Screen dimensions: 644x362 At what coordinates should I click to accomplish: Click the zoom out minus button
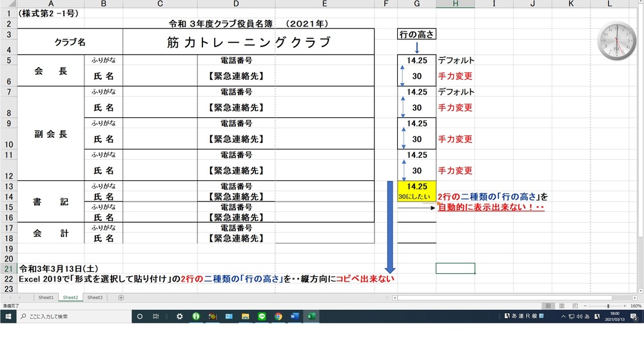[x=585, y=306]
